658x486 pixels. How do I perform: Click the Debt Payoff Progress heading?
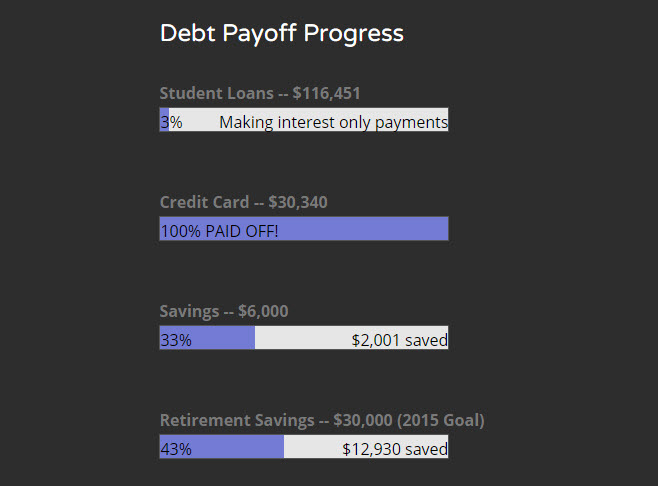[x=281, y=34]
